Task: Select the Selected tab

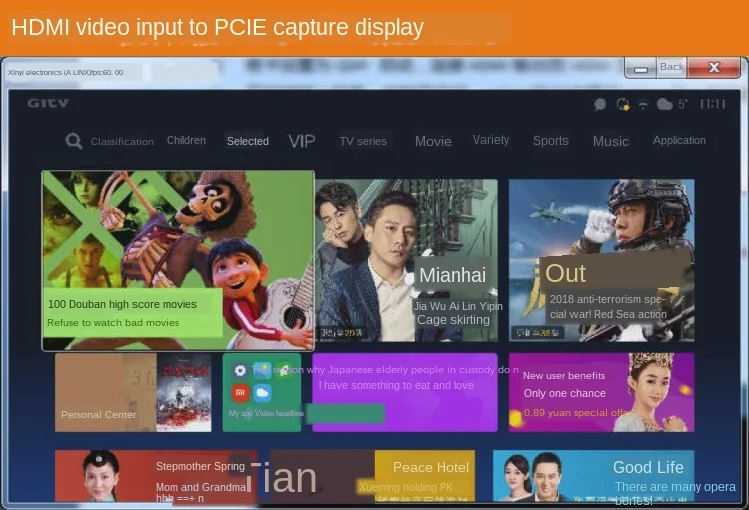Action: pos(247,141)
